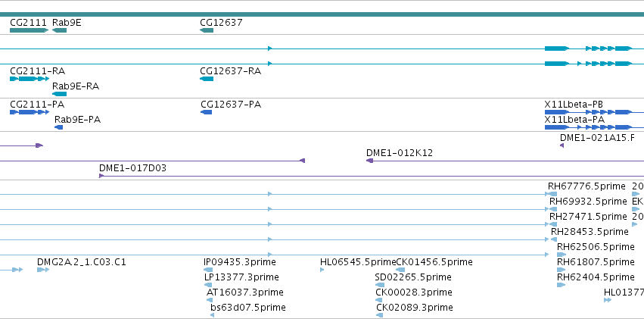This screenshot has width=644, height=319.
Task: Click the DME1-012K12 clone label
Action: [x=400, y=153]
